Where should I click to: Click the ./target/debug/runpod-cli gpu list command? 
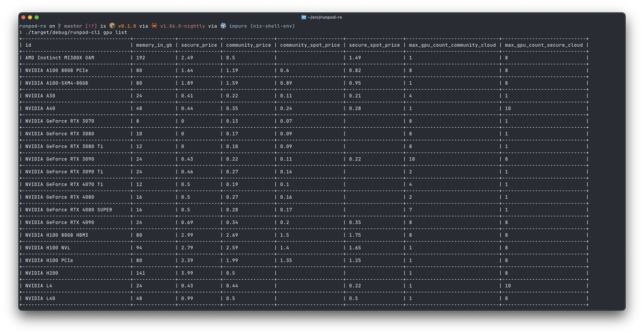click(76, 32)
